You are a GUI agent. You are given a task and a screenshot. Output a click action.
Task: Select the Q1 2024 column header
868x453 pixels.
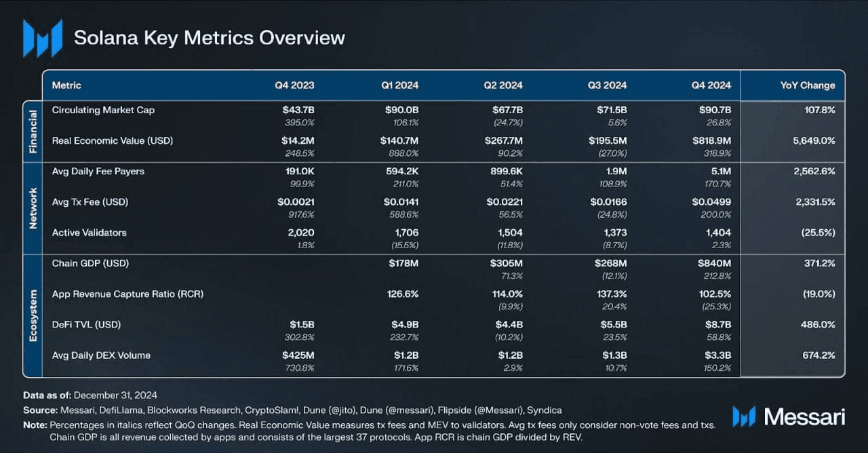[x=399, y=85]
